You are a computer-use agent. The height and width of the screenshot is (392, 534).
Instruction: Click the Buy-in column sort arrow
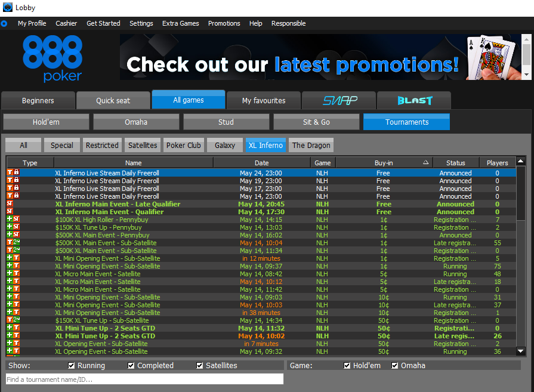pos(425,162)
